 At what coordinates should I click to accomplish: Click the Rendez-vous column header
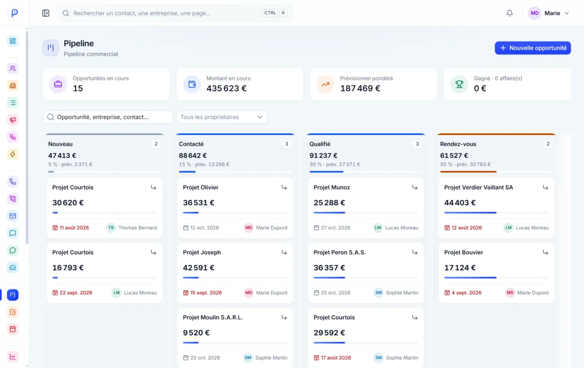click(458, 144)
